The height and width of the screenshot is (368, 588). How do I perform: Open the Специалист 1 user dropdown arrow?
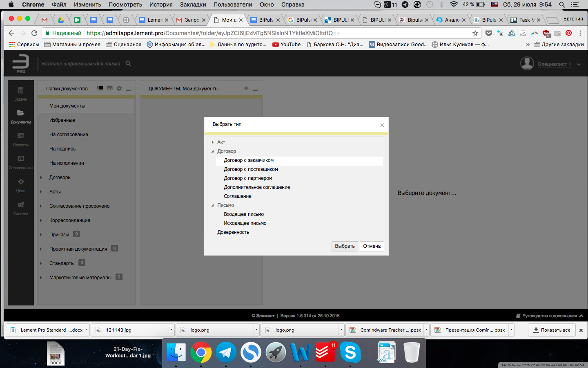579,64
